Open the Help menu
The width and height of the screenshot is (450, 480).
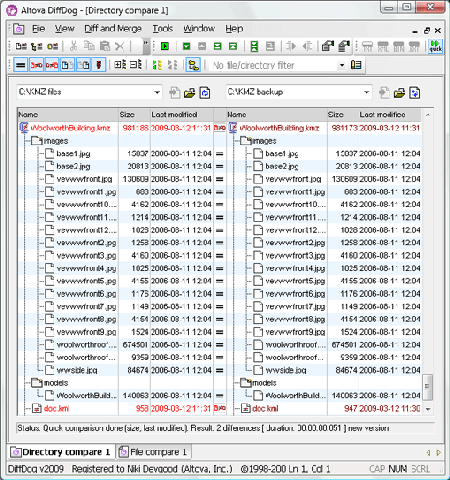234,29
